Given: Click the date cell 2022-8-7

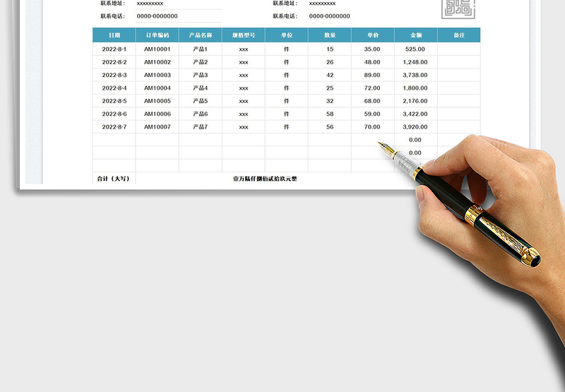Looking at the screenshot, I should click(114, 127).
